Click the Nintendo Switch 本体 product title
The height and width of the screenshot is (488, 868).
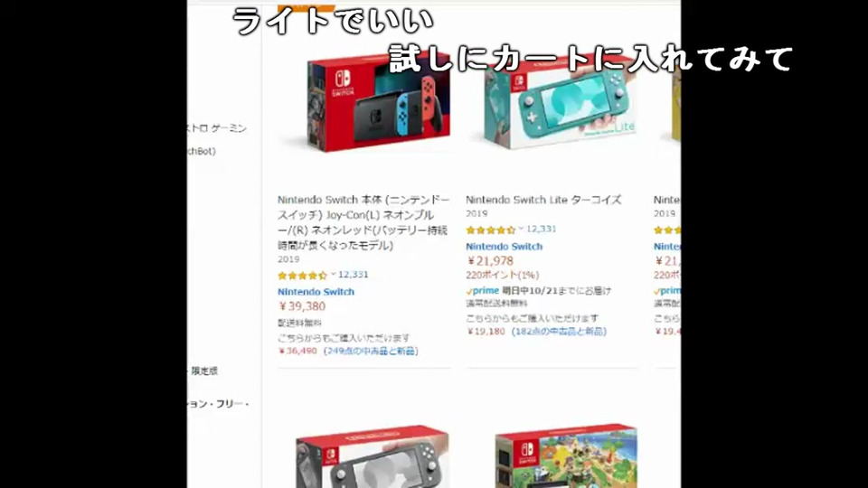363,222
